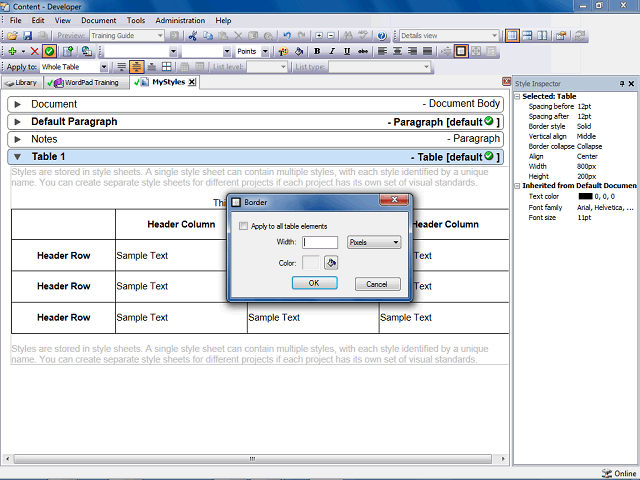The height and width of the screenshot is (480, 640).
Task: Open the File menu
Action: [x=16, y=20]
